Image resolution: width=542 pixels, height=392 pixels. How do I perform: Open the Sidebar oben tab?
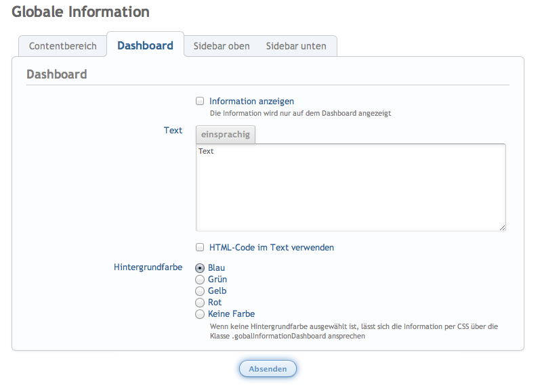click(x=222, y=46)
